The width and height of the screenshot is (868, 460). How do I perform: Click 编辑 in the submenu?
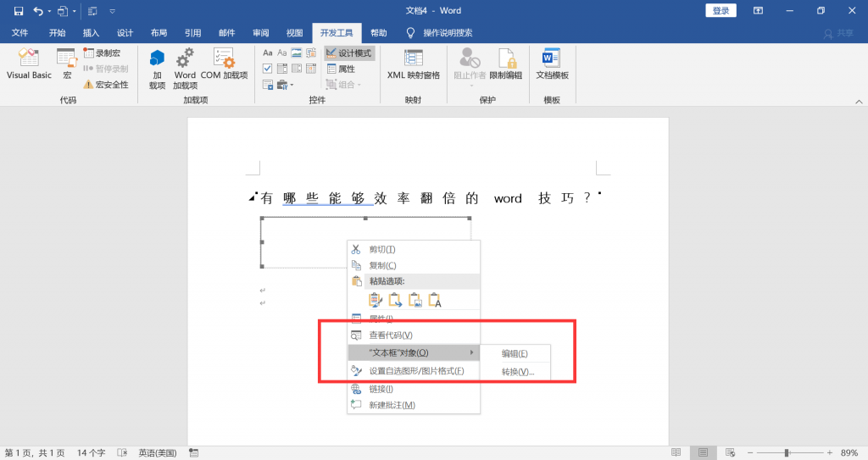click(x=515, y=354)
